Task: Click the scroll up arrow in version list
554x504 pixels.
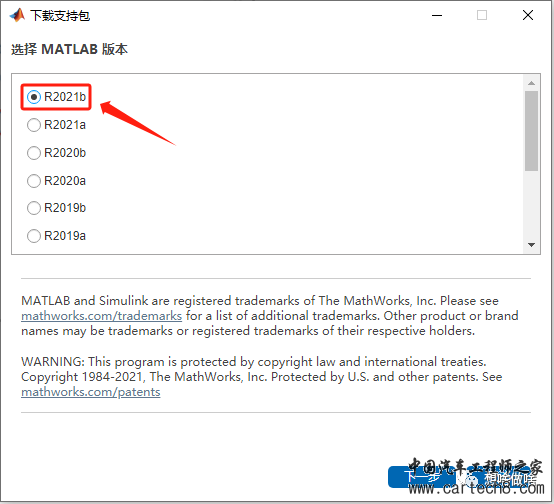Action: [x=531, y=83]
